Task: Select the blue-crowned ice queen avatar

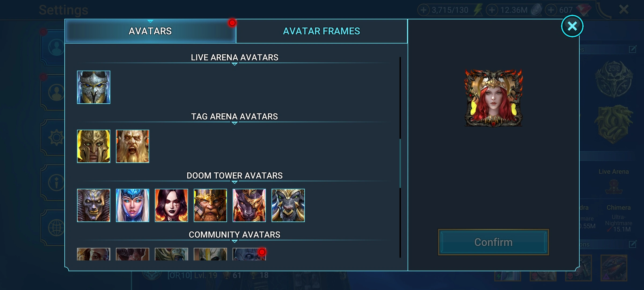Action: pos(133,205)
